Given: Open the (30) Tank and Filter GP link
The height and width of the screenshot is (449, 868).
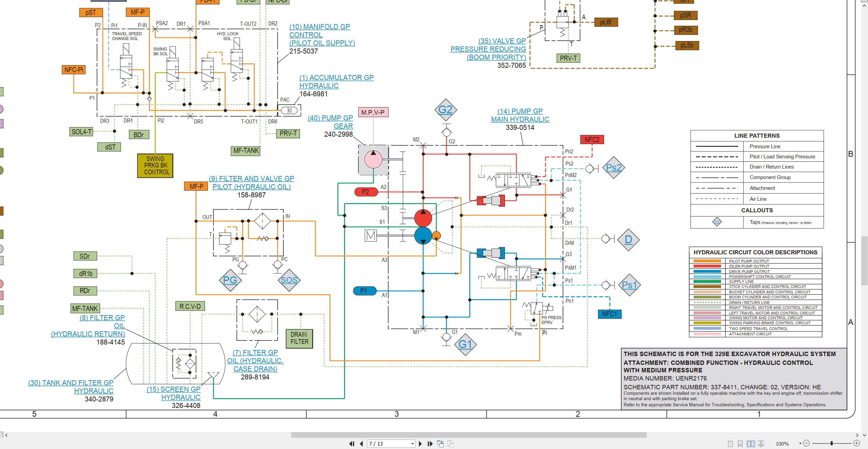Looking at the screenshot, I should 71,387.
